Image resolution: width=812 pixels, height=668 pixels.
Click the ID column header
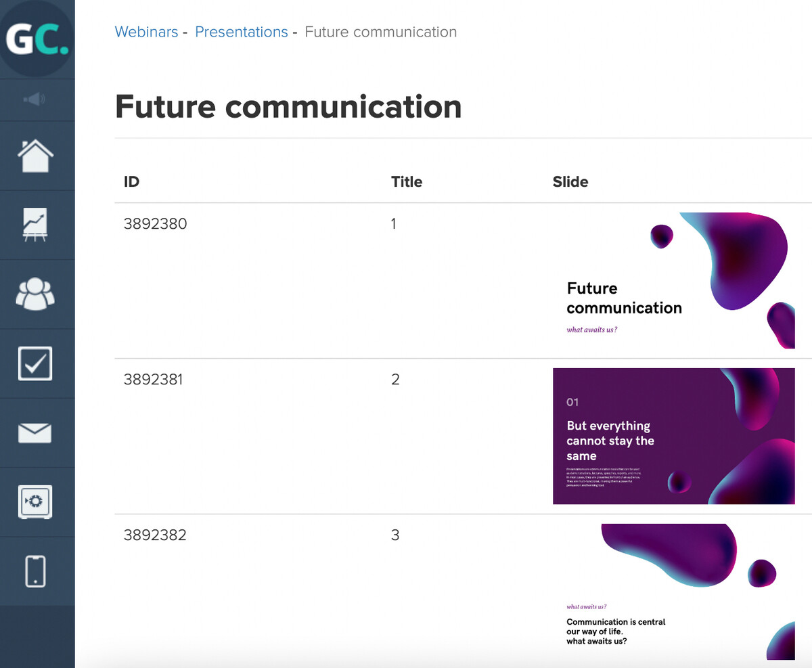pos(132,181)
